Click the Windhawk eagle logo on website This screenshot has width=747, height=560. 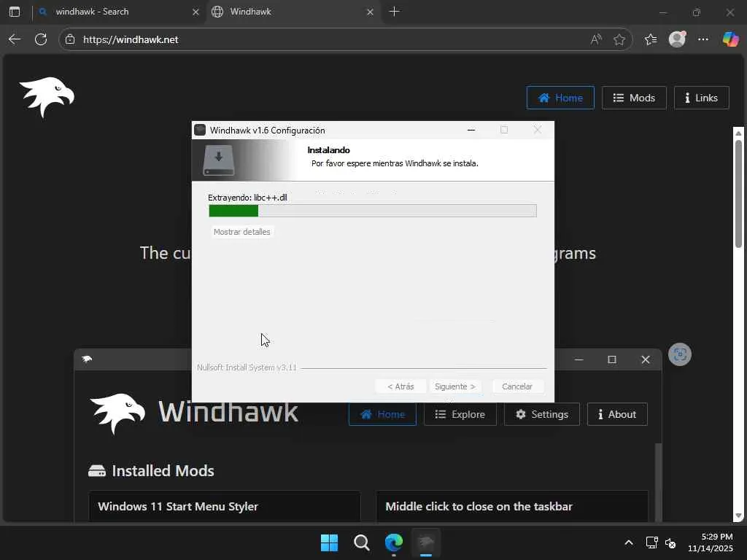[47, 97]
